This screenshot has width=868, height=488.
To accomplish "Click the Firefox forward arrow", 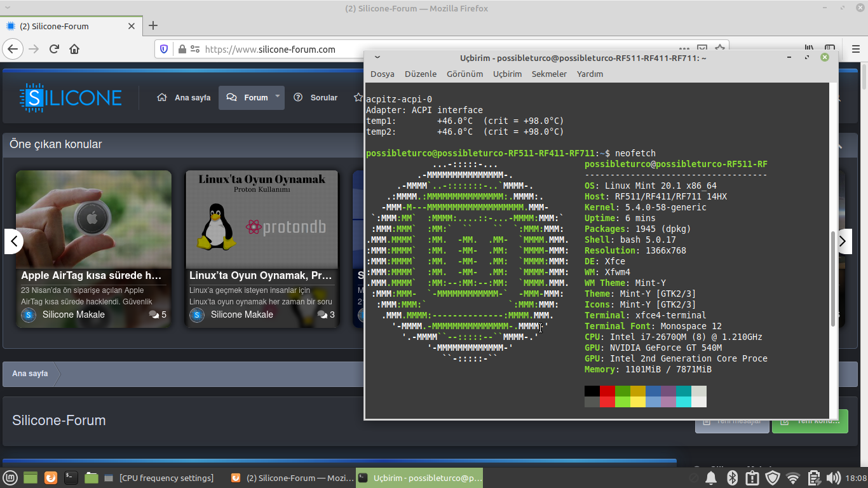I will [34, 49].
